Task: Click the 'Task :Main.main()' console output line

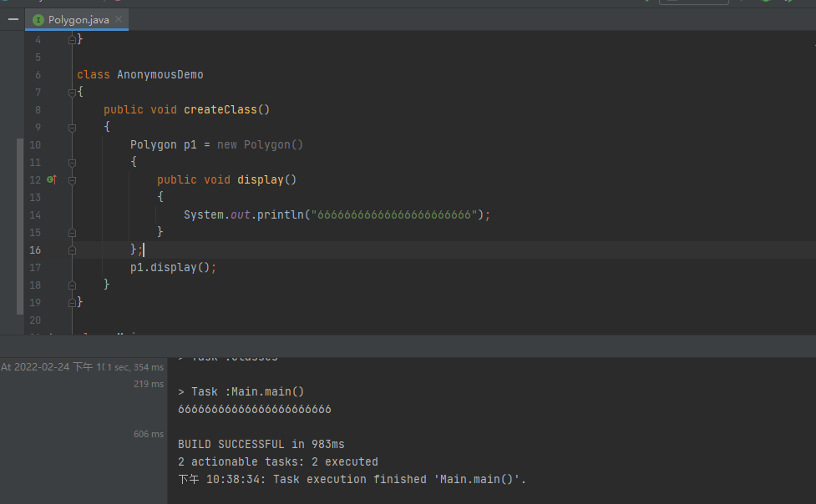Action: [x=241, y=391]
